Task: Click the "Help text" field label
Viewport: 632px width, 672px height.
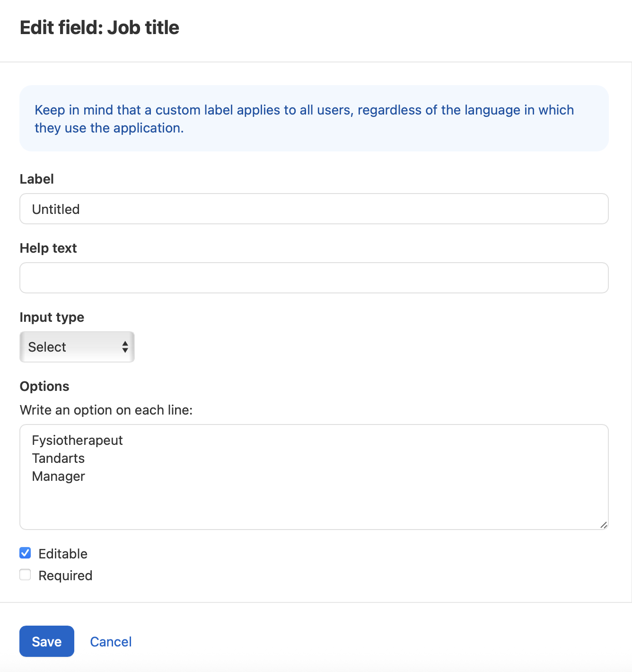Action: pyautogui.click(x=48, y=248)
